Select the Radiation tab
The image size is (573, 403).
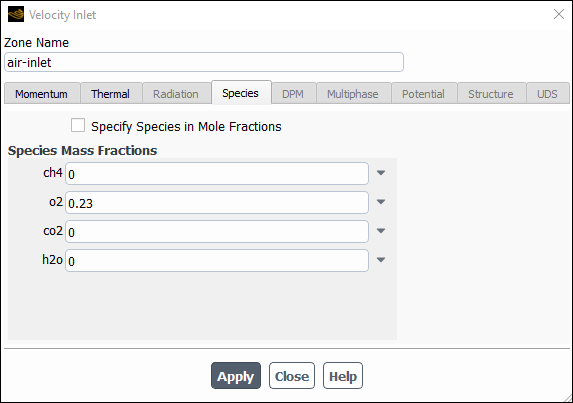(x=177, y=94)
